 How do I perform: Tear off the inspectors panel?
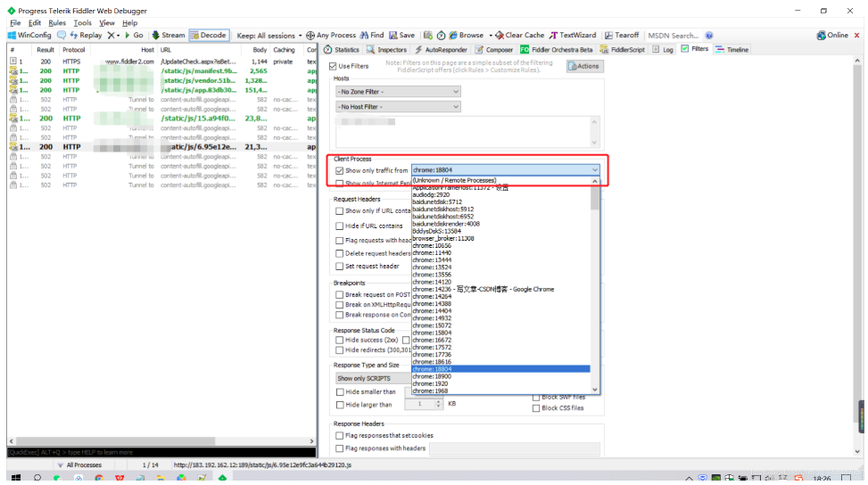click(622, 35)
